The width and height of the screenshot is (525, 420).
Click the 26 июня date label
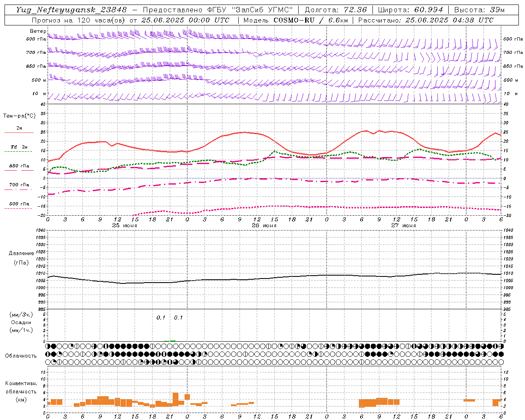[264, 226]
